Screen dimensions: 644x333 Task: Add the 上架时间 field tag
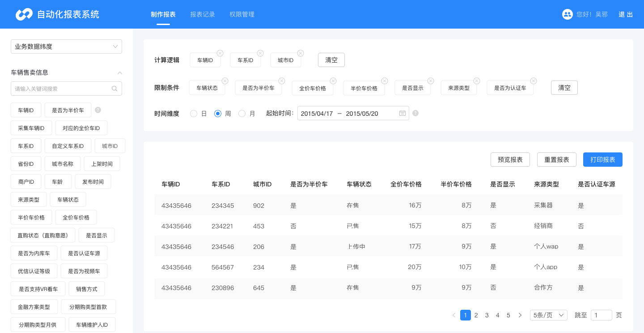tap(102, 164)
